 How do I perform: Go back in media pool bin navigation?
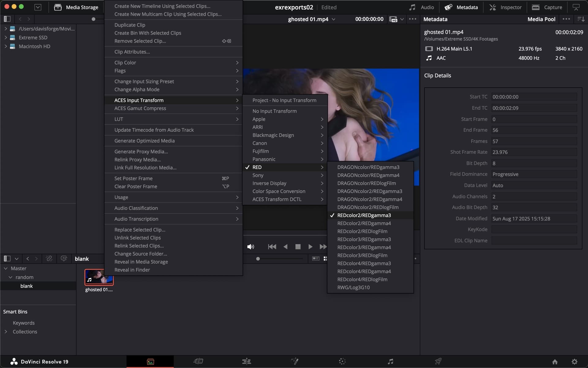pyautogui.click(x=28, y=259)
